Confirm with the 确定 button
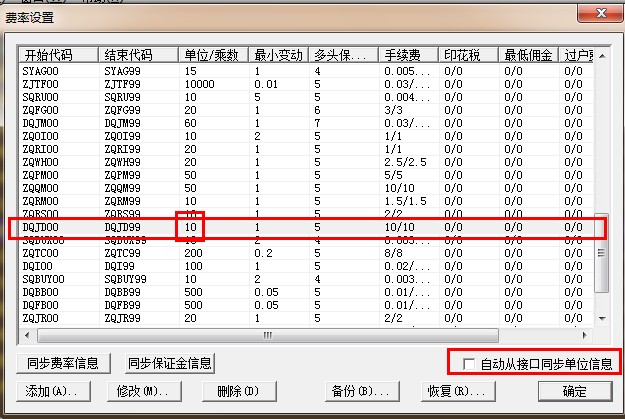Viewport: 625px width, 419px height. [x=575, y=391]
